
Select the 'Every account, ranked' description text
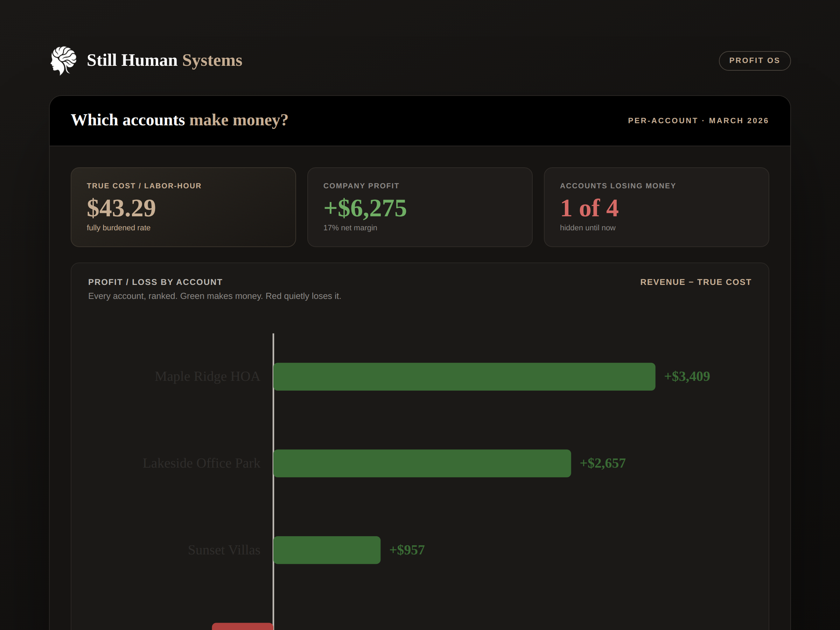pos(215,296)
